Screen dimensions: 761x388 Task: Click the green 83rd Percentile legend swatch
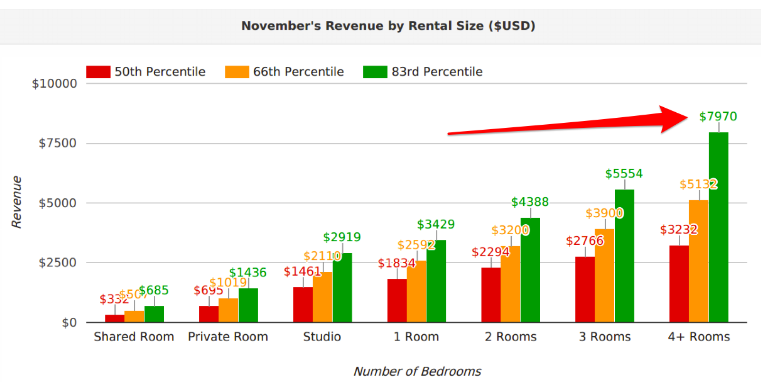[x=375, y=72]
